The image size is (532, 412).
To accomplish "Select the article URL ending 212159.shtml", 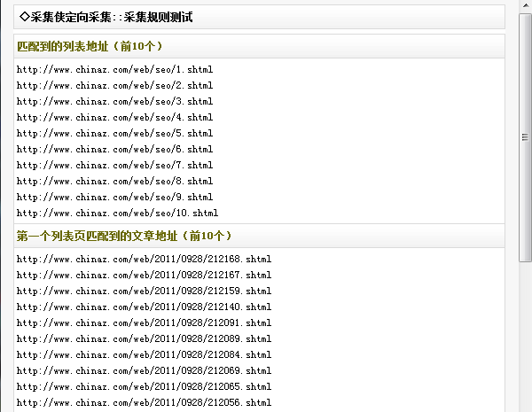I will [x=144, y=291].
